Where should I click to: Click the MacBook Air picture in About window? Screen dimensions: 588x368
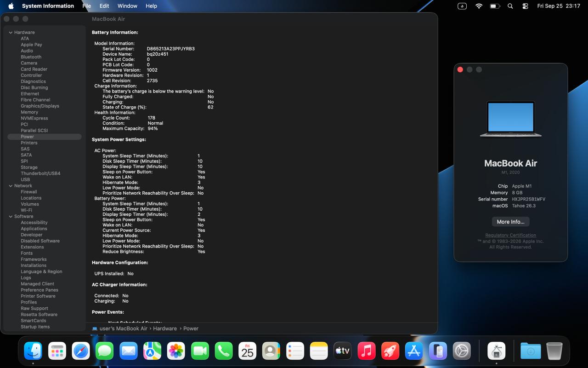coord(511,119)
